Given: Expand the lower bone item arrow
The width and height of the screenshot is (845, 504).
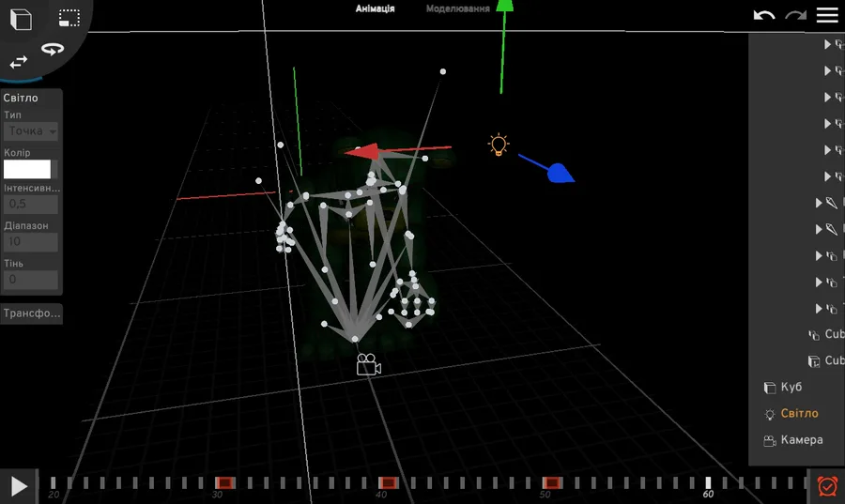Looking at the screenshot, I should click(x=819, y=229).
